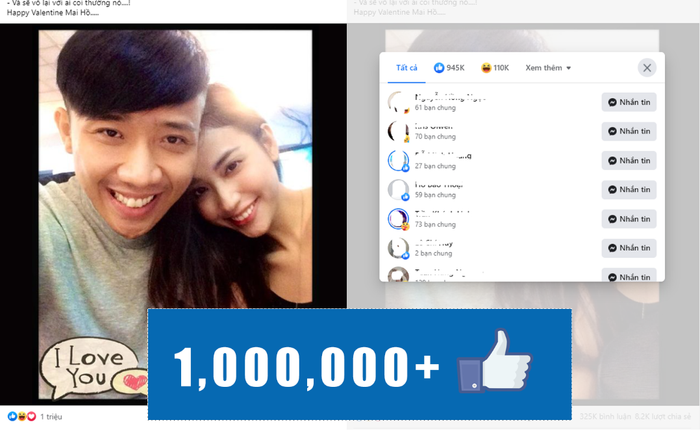
Task: Click the haha emoji icon on the 110K tab
Action: click(486, 68)
